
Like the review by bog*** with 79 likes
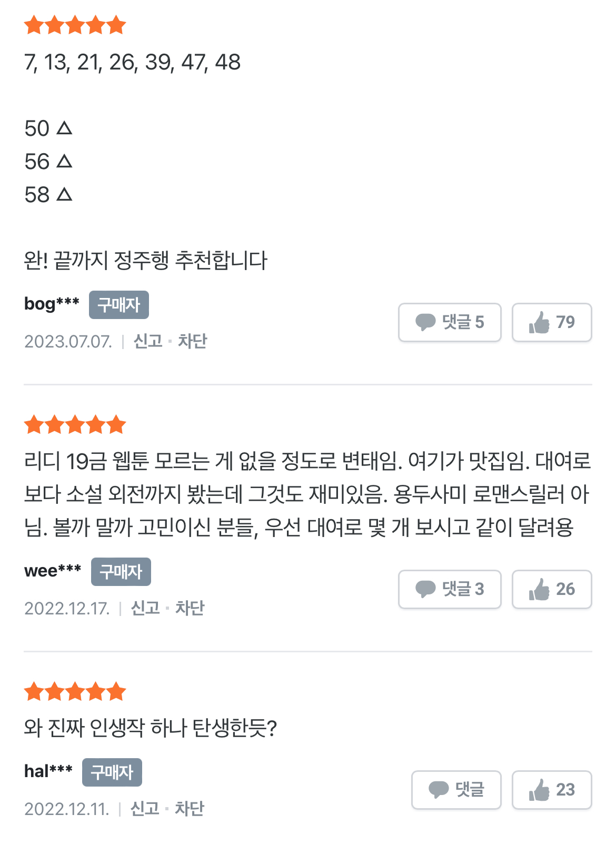click(551, 322)
